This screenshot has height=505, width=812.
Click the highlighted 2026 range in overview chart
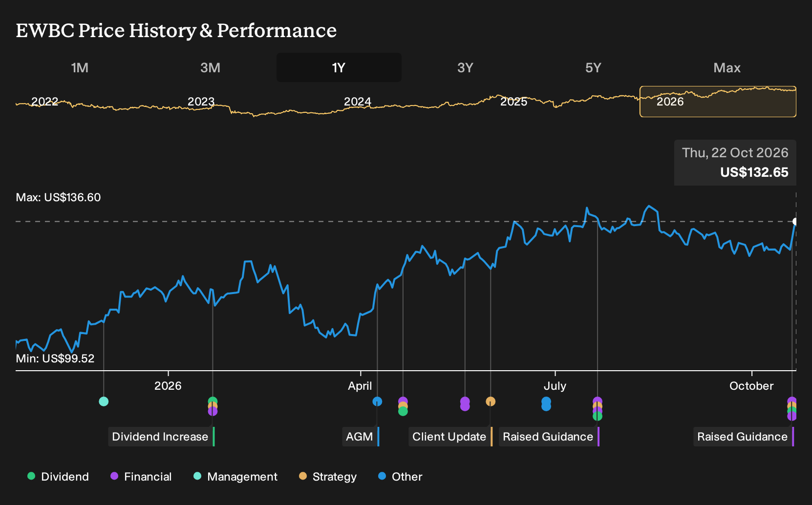click(x=718, y=102)
